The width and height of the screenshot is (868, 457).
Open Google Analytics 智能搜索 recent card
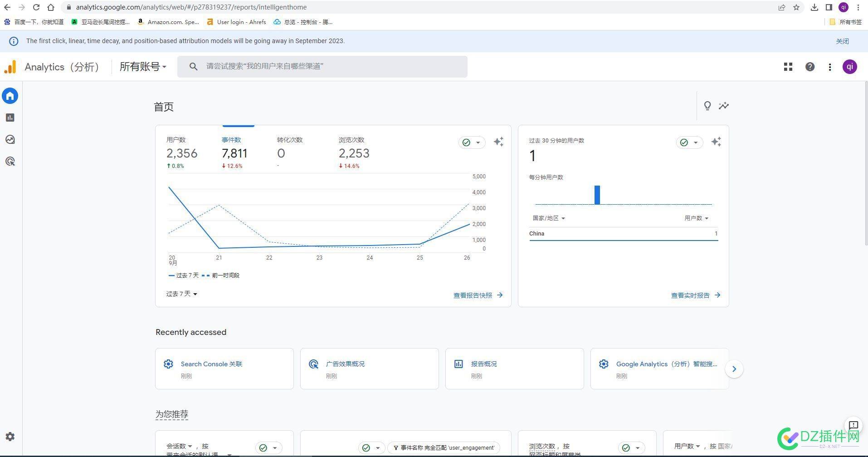pos(660,369)
